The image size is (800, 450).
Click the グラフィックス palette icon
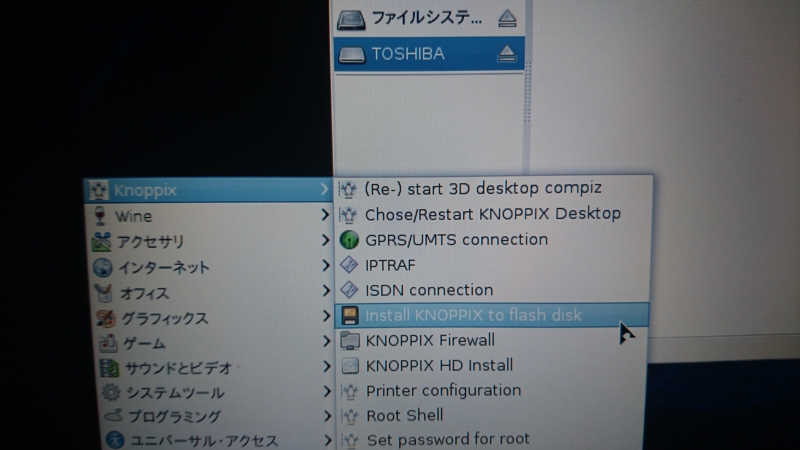[x=106, y=318]
